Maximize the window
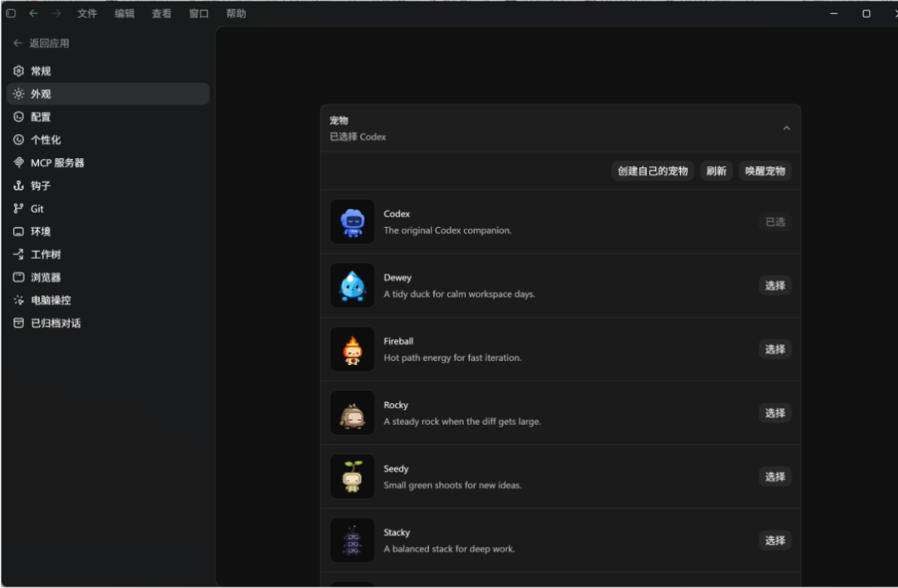 tap(866, 13)
